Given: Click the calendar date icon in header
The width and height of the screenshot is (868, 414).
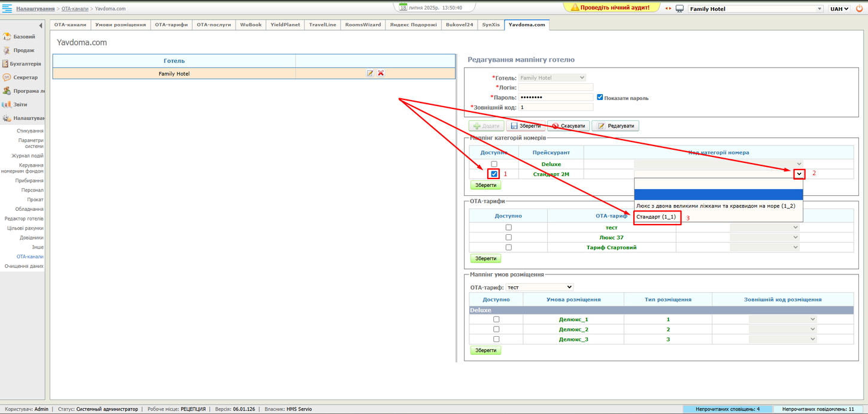Looking at the screenshot, I should click(403, 7).
